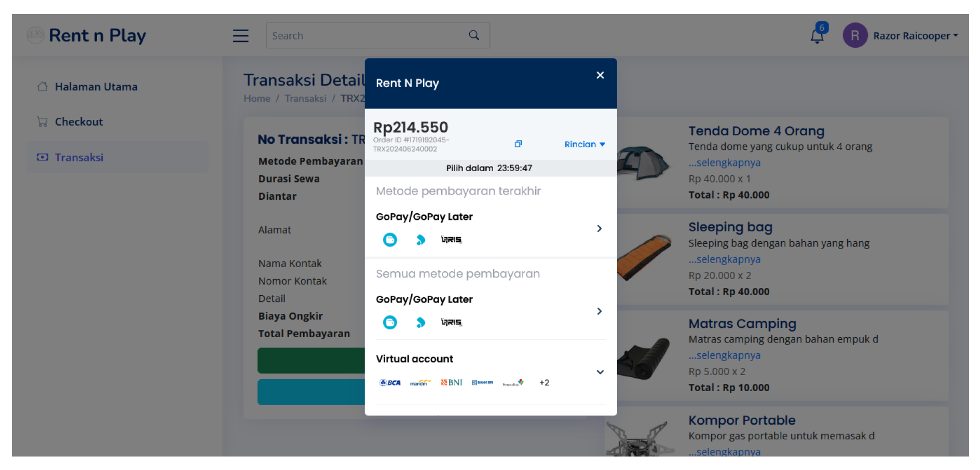Viewport: 980px width, 470px height.
Task: Click the BNI virtual account logo
Action: (x=451, y=382)
